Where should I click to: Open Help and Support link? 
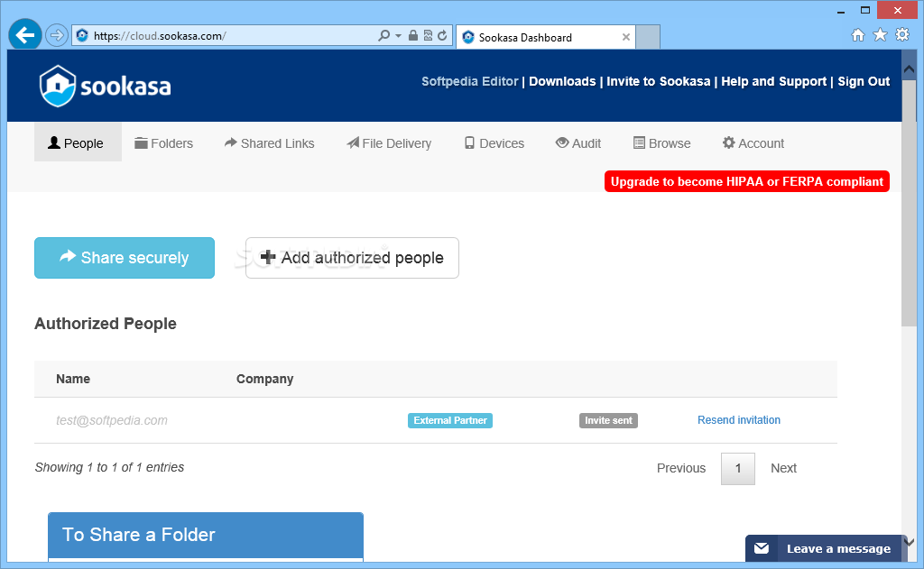click(773, 81)
